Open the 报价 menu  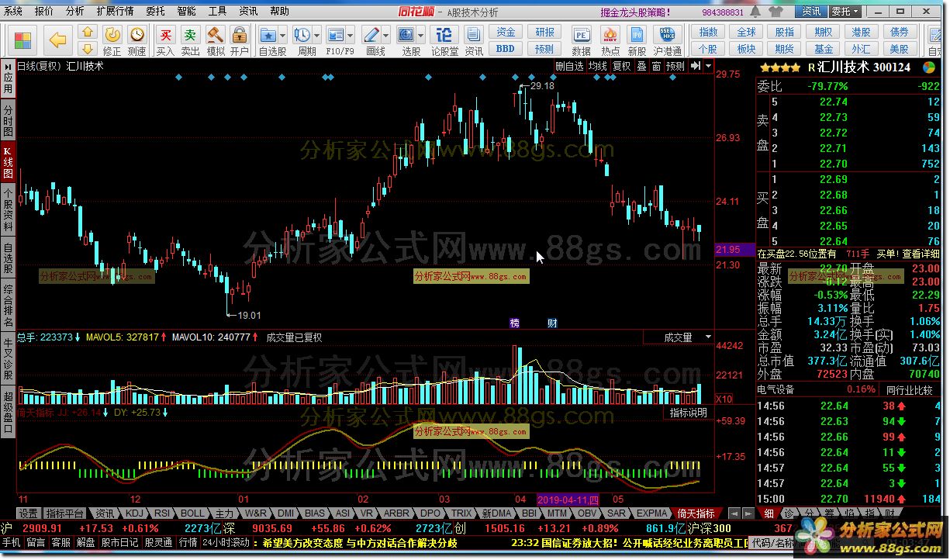[44, 12]
